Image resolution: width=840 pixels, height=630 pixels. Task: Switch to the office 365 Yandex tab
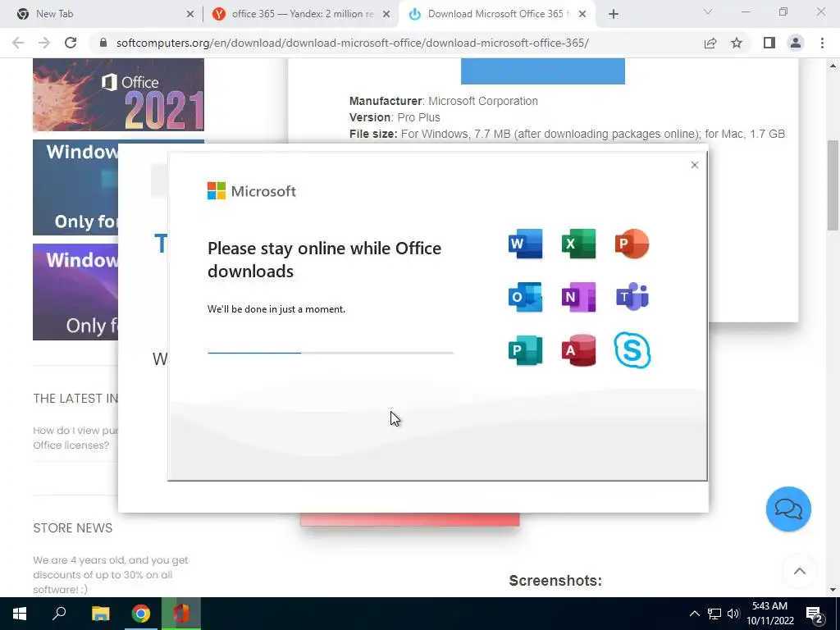click(x=300, y=14)
